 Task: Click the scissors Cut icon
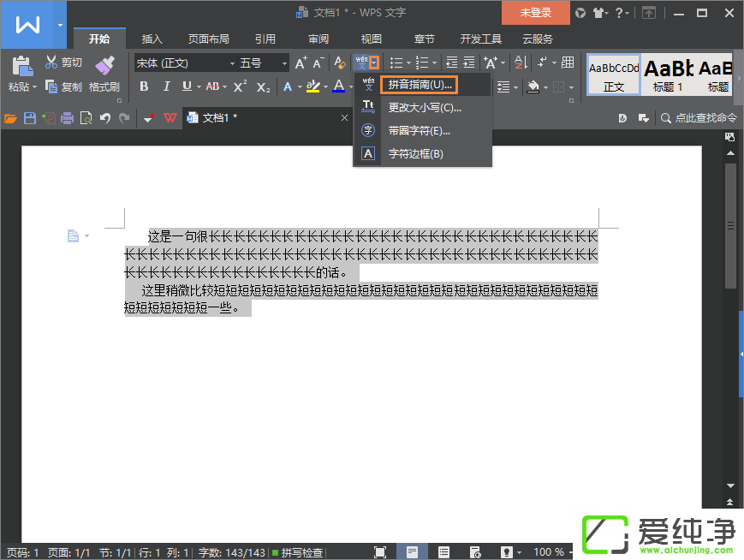51,63
